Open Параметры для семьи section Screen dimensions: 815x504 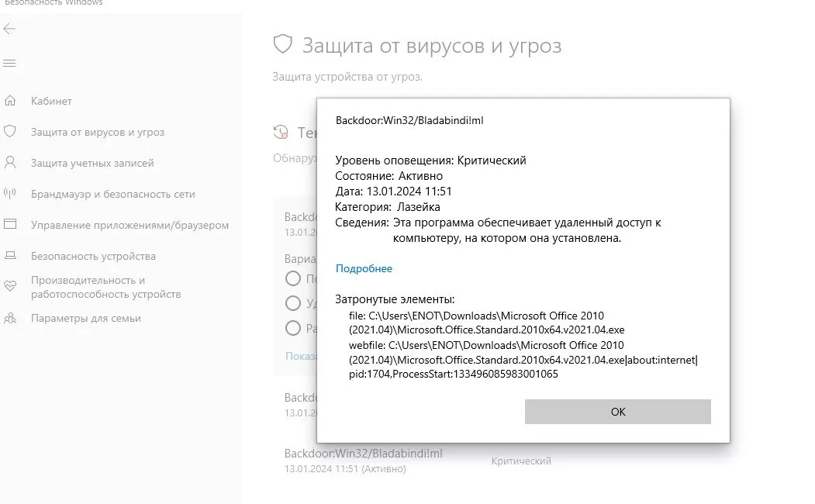pos(86,319)
